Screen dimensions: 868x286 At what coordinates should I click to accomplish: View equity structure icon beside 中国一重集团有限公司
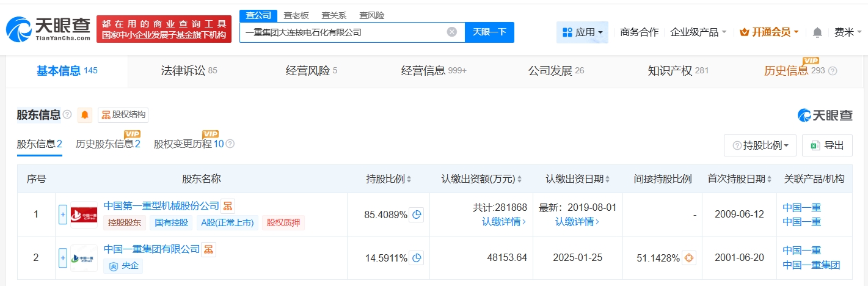tap(209, 249)
